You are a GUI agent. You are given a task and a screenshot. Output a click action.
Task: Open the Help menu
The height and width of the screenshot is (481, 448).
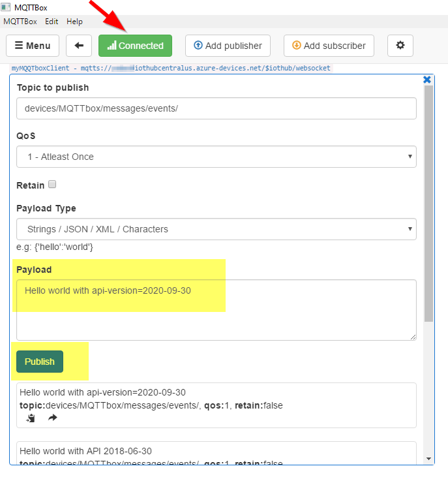tap(75, 22)
